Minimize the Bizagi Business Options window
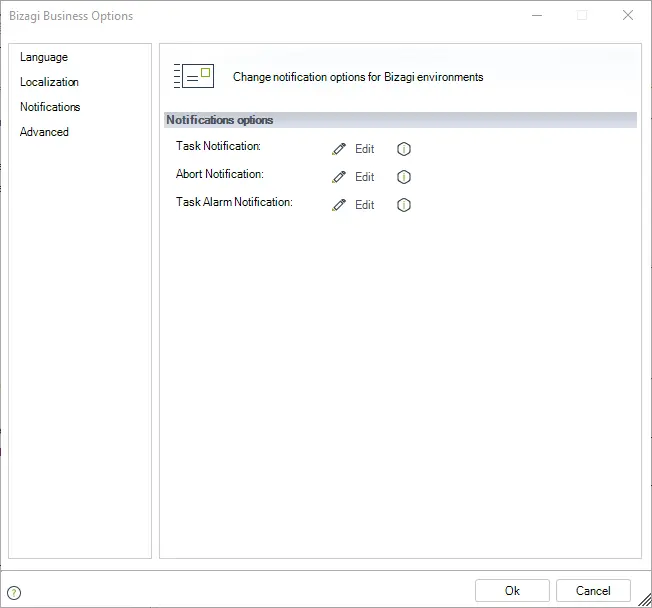652x608 pixels. pyautogui.click(x=537, y=15)
